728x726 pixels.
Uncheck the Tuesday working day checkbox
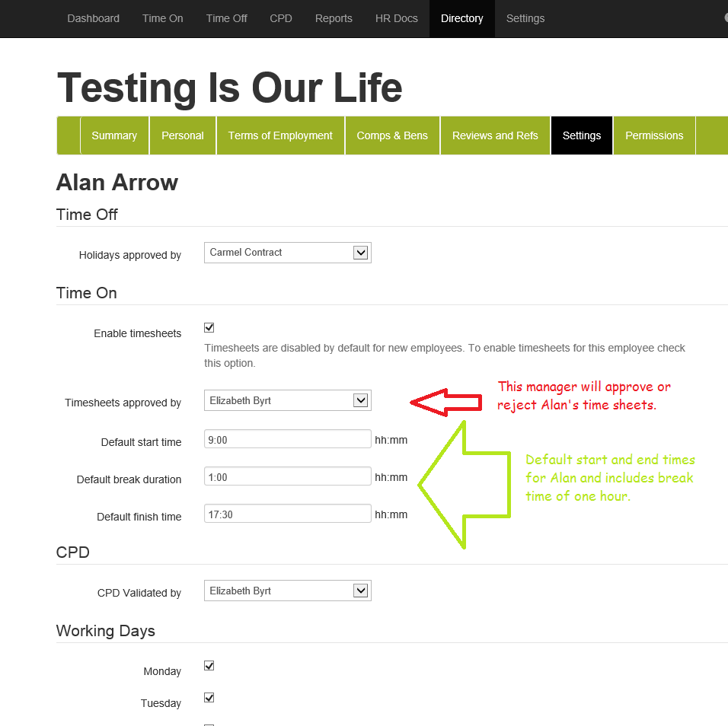tap(209, 698)
